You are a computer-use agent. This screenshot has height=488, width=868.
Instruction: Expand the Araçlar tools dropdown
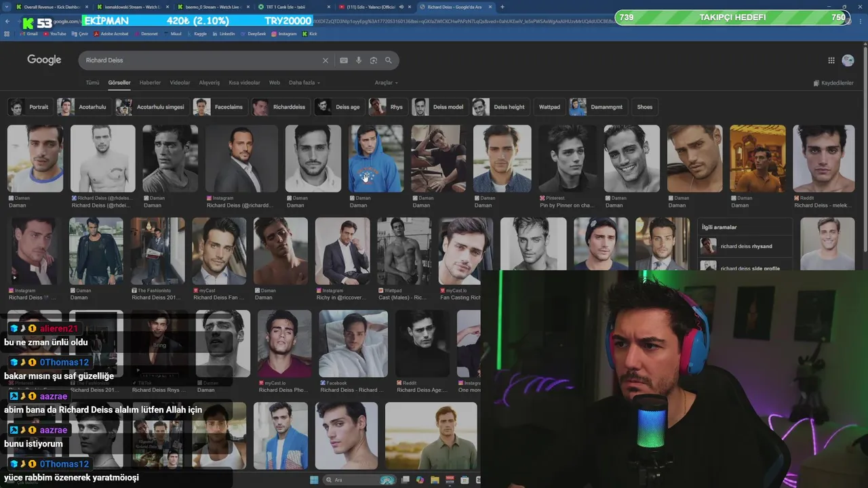click(x=387, y=83)
